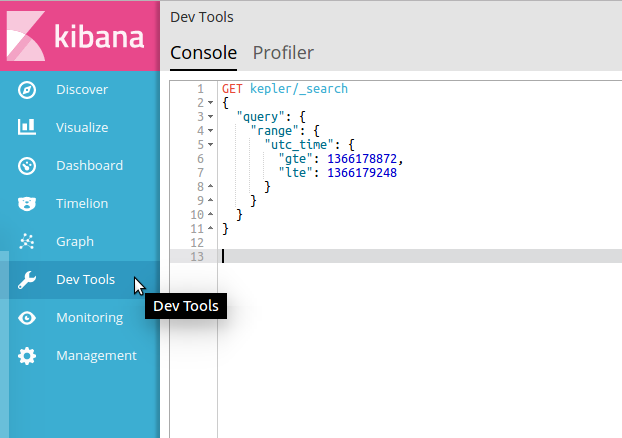This screenshot has width=622, height=438.
Task: Collapse the "query" block on line 3
Action: tap(210, 117)
